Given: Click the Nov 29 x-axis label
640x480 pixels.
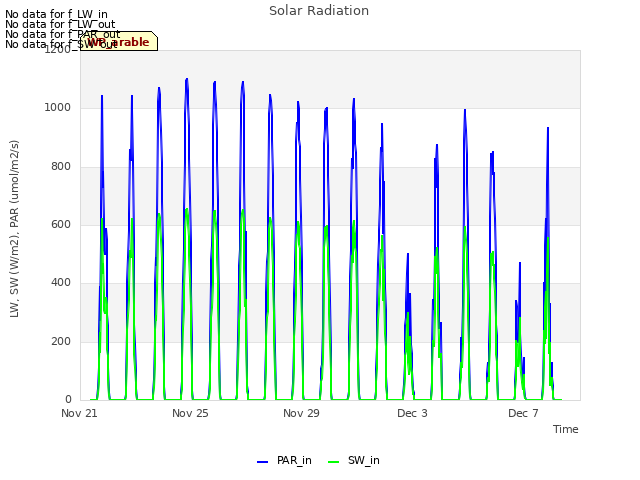Looking at the screenshot, I should click(301, 413).
